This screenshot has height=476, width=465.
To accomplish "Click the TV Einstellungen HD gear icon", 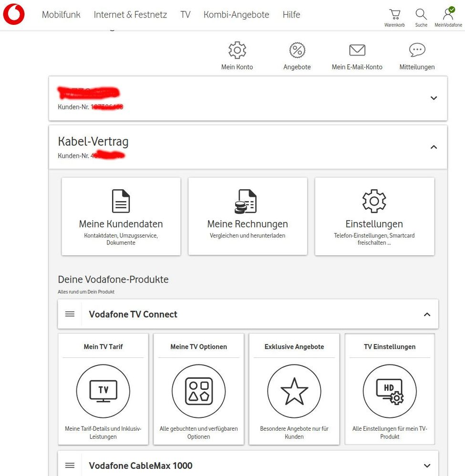I will tap(390, 391).
